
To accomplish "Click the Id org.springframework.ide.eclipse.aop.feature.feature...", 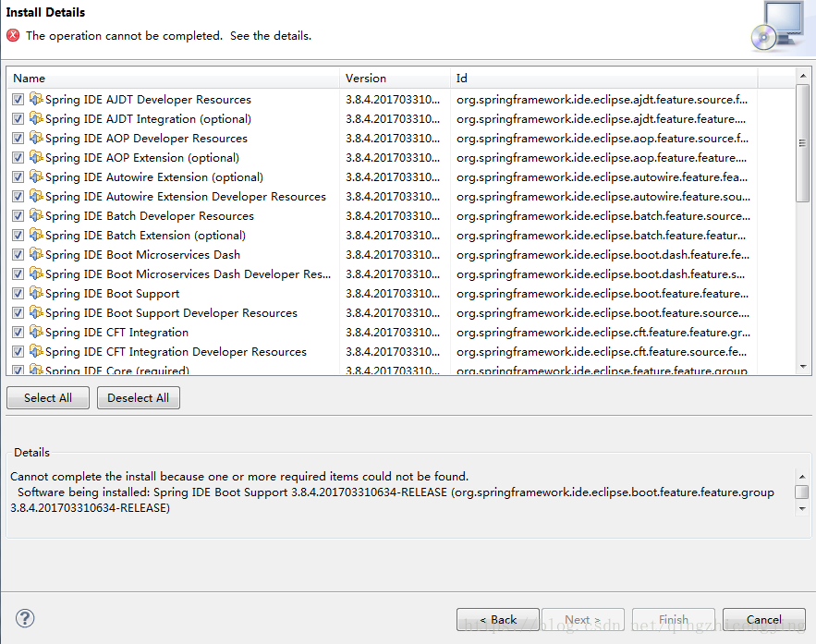I will (x=602, y=158).
